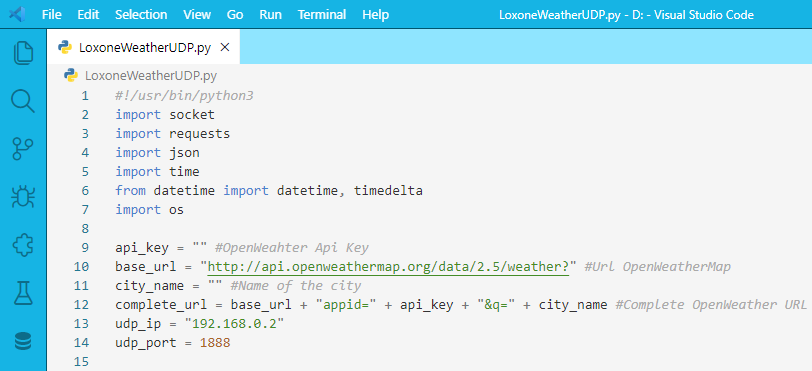Open the Source Control view

(x=23, y=149)
